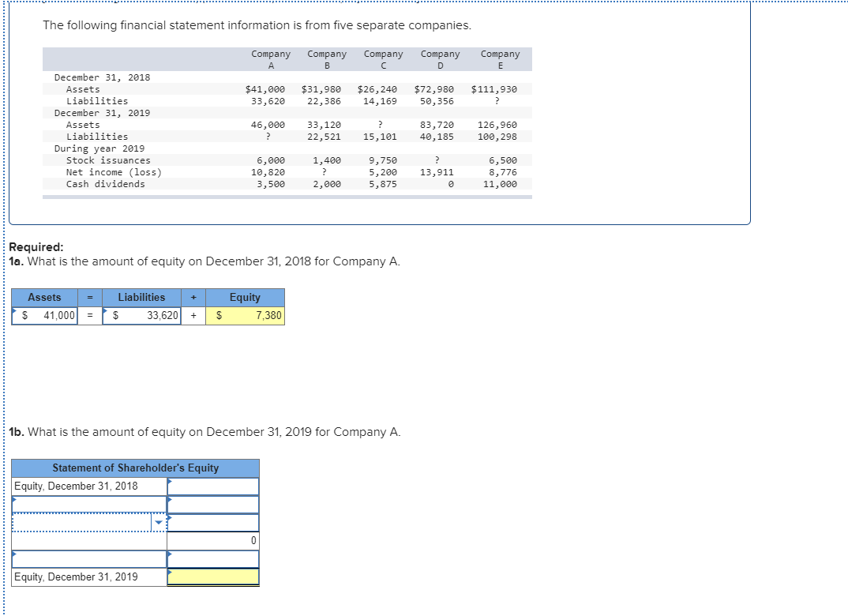Image resolution: width=848 pixels, height=616 pixels.
Task: Click Company E 2018 assets value $111,930
Action: click(493, 89)
